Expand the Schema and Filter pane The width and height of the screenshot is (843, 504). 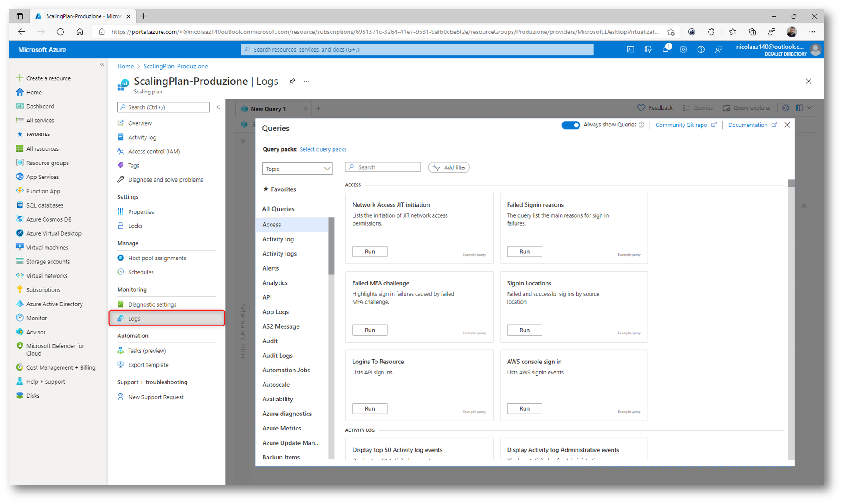243,141
